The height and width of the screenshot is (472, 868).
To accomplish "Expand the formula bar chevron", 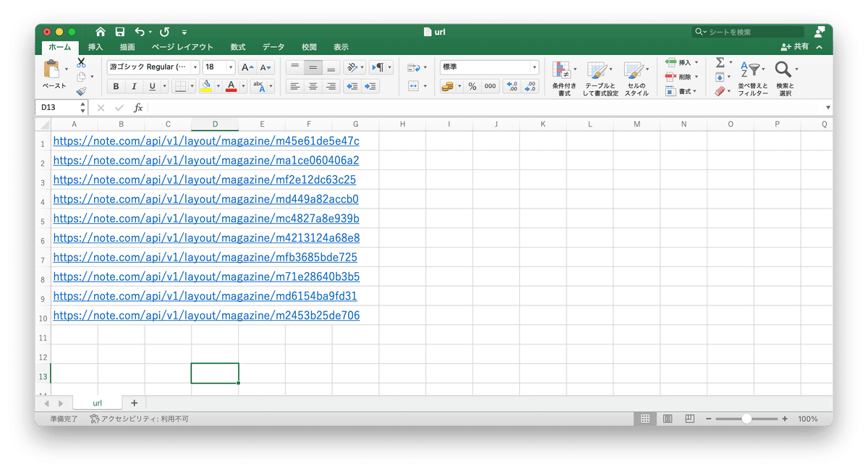I will point(827,107).
